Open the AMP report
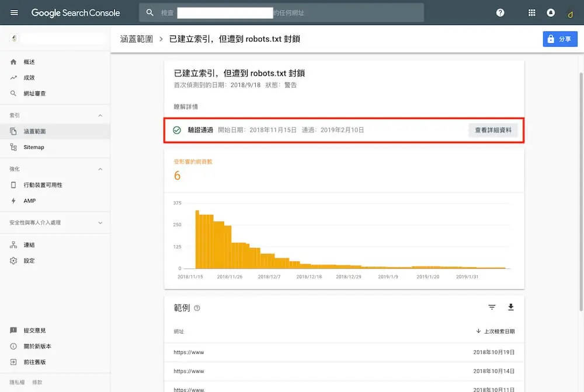The image size is (584, 392). coord(55,201)
